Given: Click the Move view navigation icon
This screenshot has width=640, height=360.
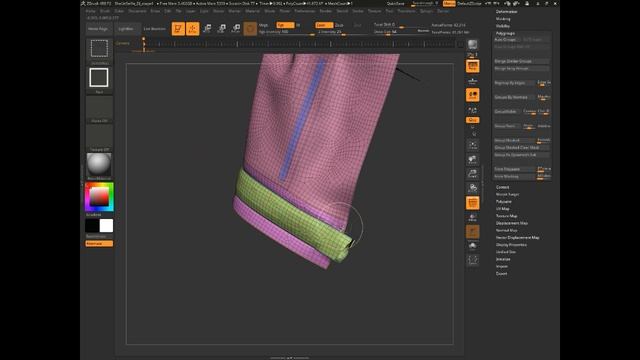Looking at the screenshot, I should pyautogui.click(x=473, y=159).
